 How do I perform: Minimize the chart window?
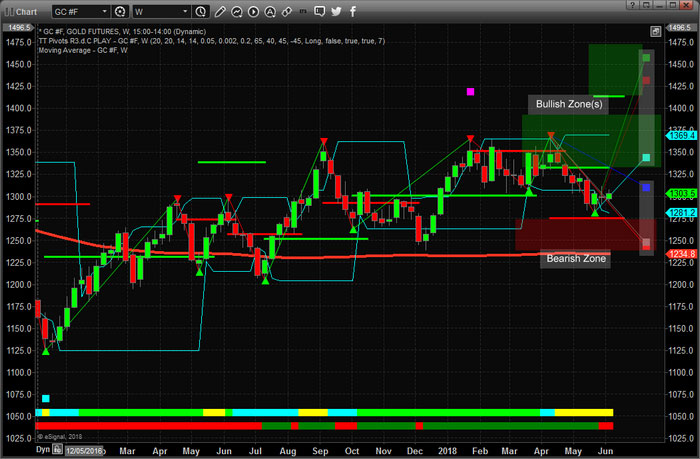[659, 5]
